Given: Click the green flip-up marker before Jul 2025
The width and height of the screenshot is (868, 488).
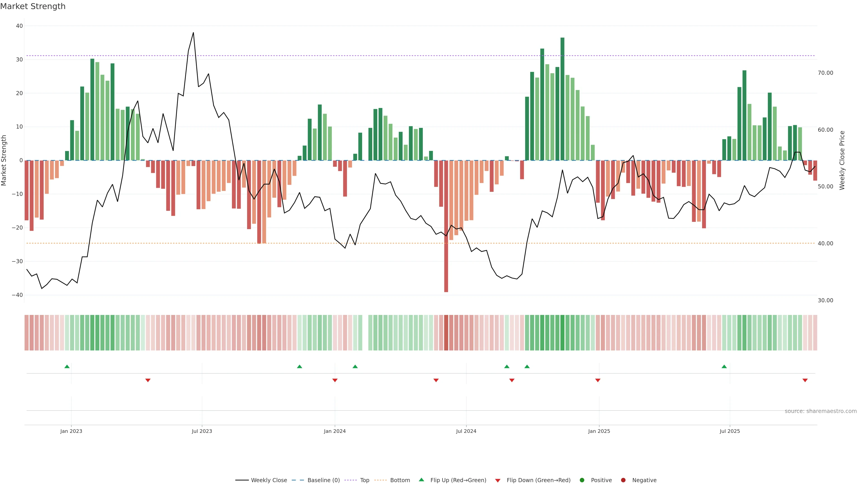Looking at the screenshot, I should [x=724, y=366].
